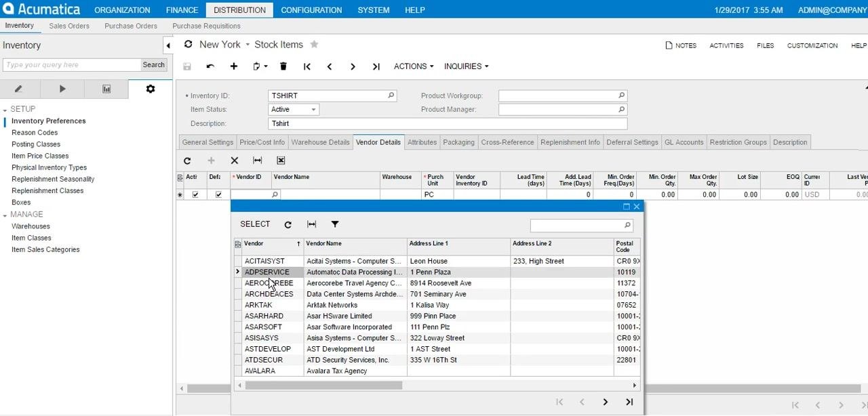Go to next record icon
This screenshot has width=868, height=416.
353,66
